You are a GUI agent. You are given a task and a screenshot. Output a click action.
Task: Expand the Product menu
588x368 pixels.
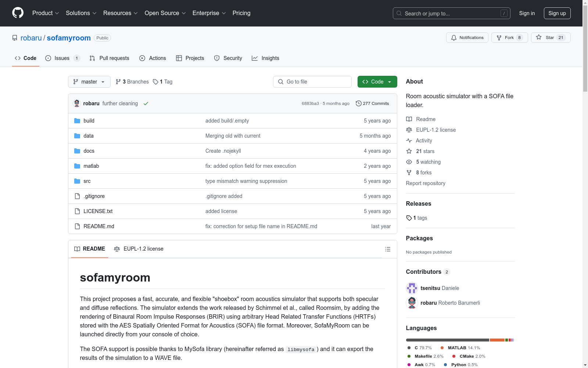click(46, 13)
